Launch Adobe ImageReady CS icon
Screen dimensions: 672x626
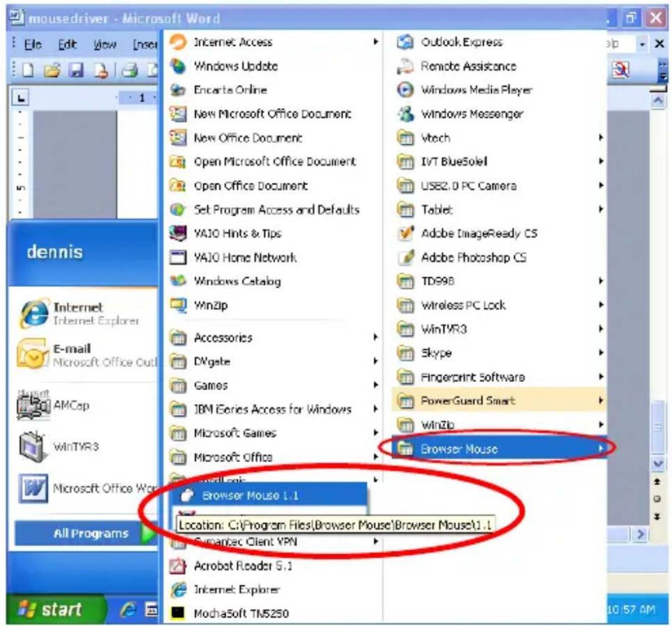tap(405, 233)
